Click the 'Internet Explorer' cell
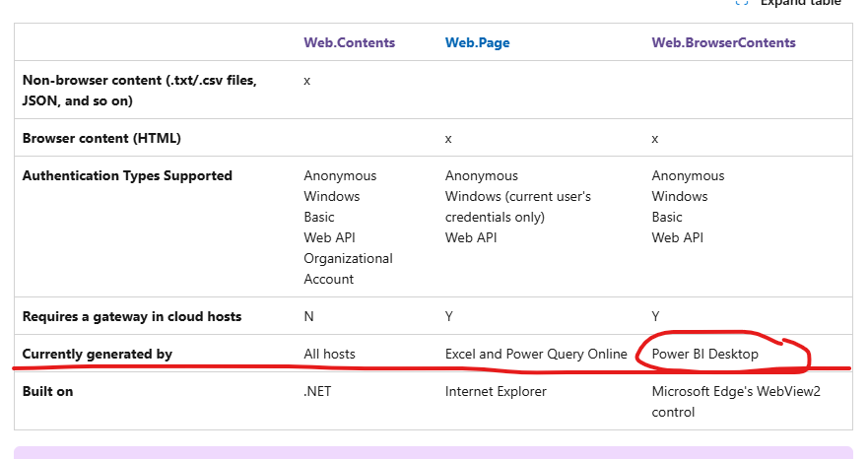This screenshot has height=459, width=868. 496,391
